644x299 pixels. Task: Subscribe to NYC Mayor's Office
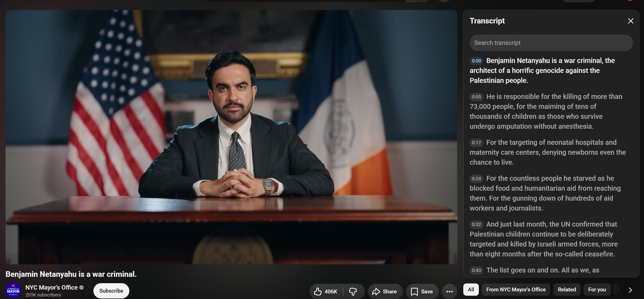coord(111,291)
